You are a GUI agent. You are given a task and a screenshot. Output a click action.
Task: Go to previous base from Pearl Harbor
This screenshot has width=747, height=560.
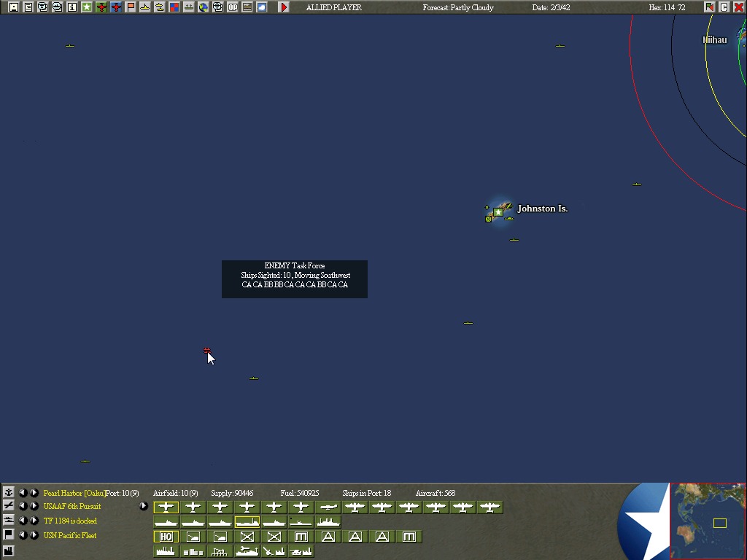pyautogui.click(x=23, y=492)
